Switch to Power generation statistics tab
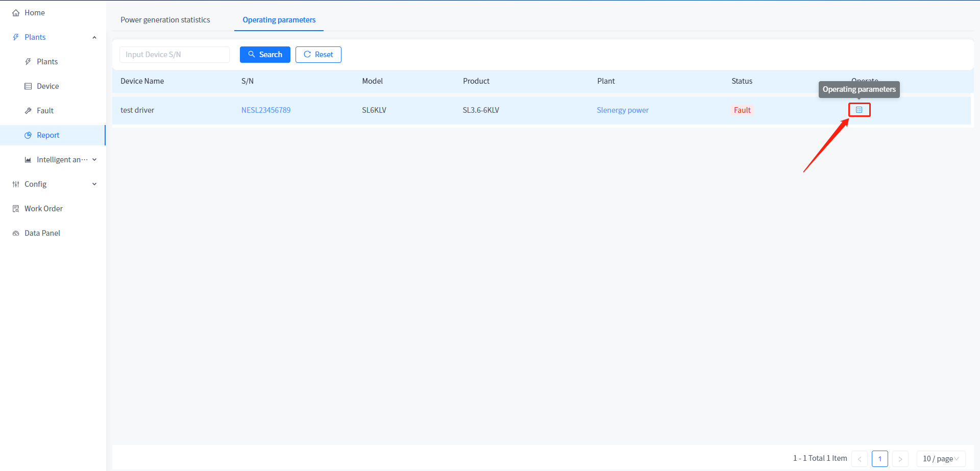Viewport: 980px width, 471px height. point(165,20)
